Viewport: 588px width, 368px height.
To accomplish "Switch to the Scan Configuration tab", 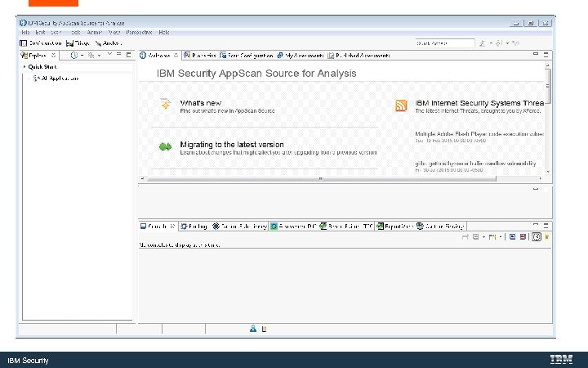I will (247, 56).
